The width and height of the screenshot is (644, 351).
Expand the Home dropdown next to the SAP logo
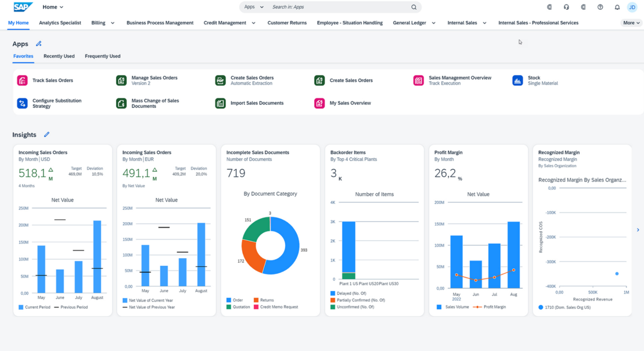pos(53,7)
